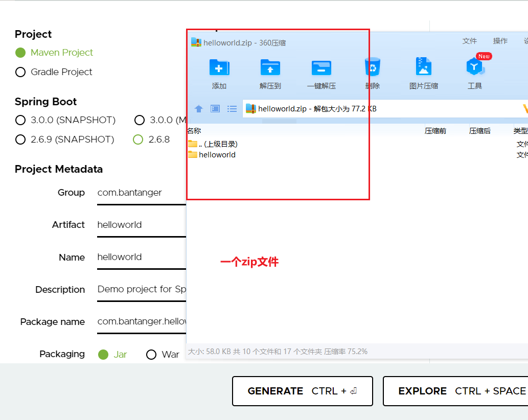Select War packaging option
The width and height of the screenshot is (528, 420).
151,355
